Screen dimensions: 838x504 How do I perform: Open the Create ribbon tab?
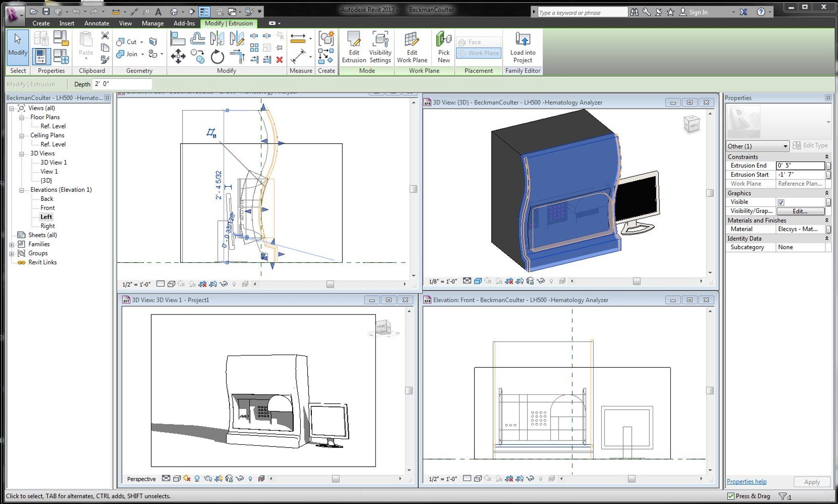(x=41, y=23)
